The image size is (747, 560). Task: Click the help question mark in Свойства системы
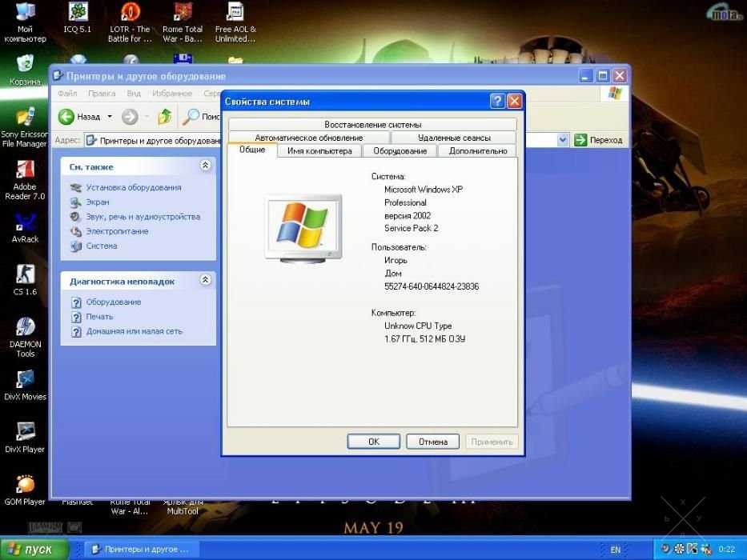[x=497, y=101]
